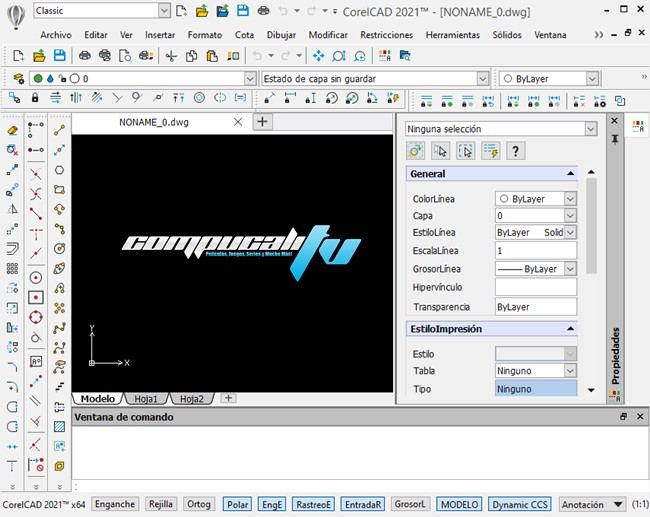Viewport: 650px width, 517px height.
Task: Add a new sheet with plus button
Action: (x=228, y=398)
